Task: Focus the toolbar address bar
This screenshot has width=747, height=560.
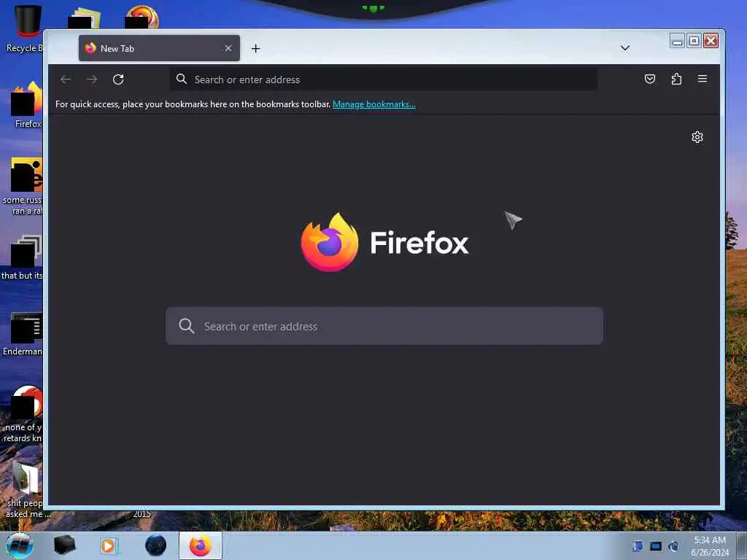Action: click(384, 79)
